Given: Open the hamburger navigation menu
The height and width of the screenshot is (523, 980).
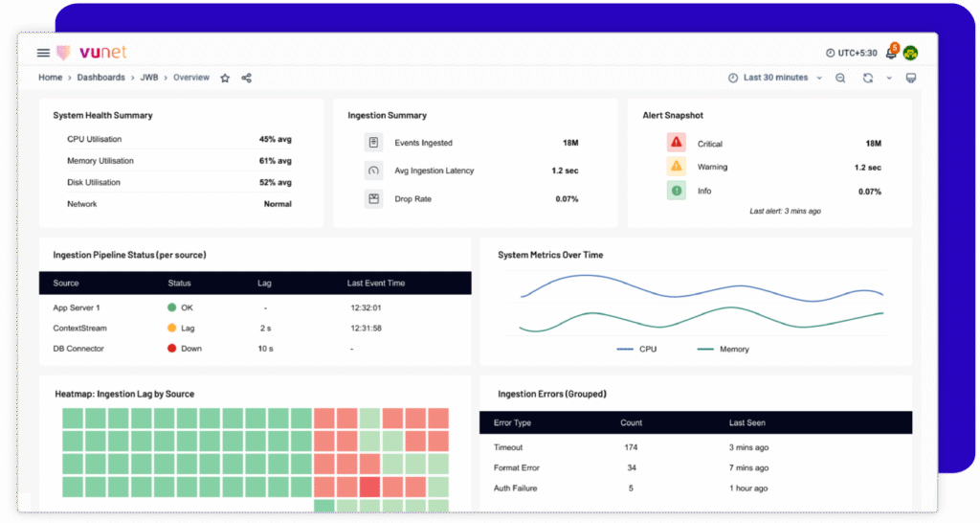Looking at the screenshot, I should 43,53.
